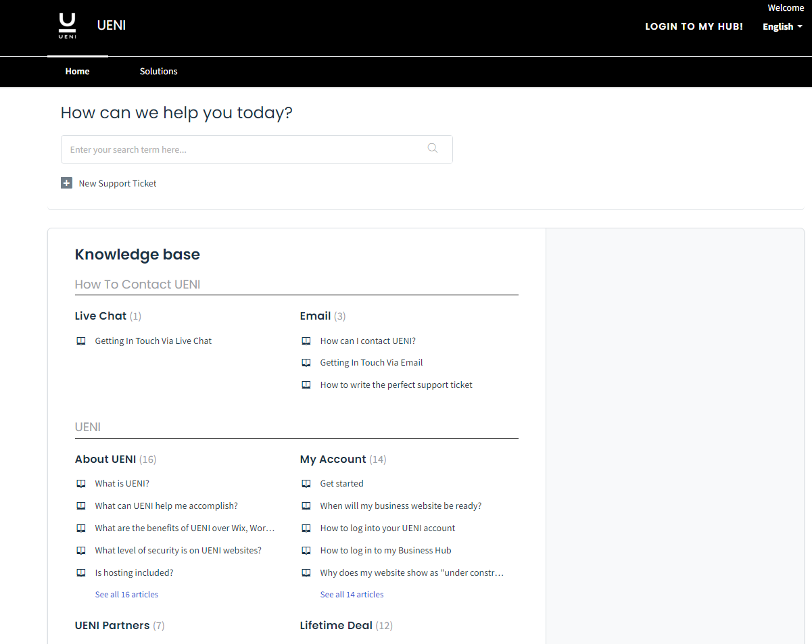Open the UENI Partners folder heading
Screen dimensions: 812x644
pos(112,625)
